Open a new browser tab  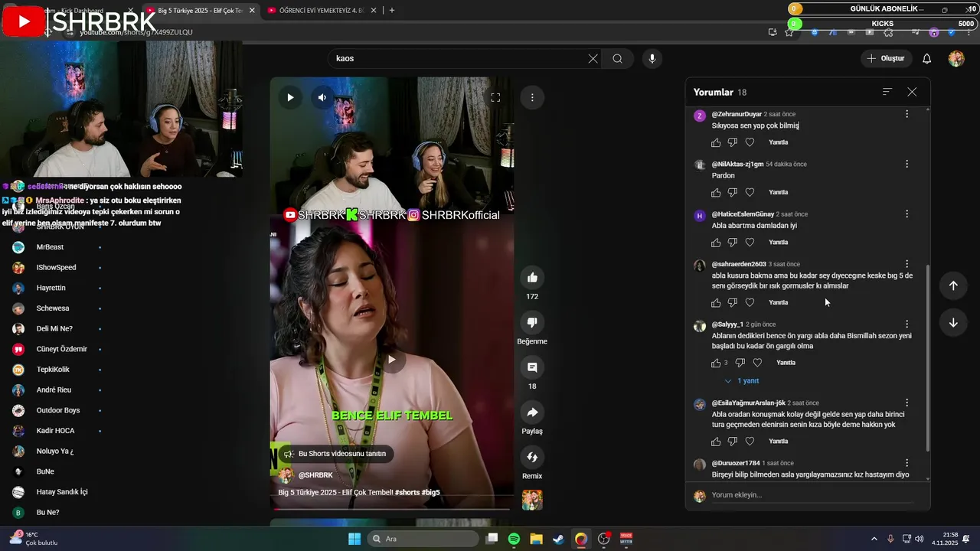coord(391,11)
